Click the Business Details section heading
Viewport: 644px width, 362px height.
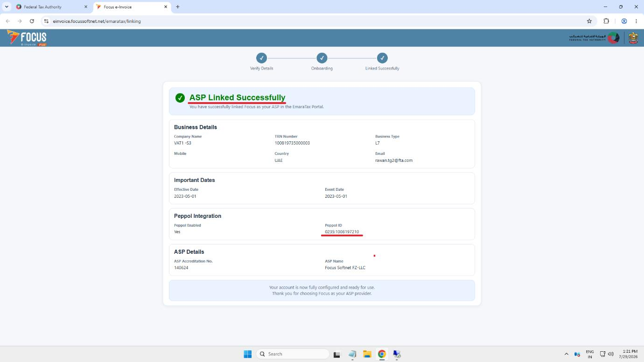click(196, 127)
